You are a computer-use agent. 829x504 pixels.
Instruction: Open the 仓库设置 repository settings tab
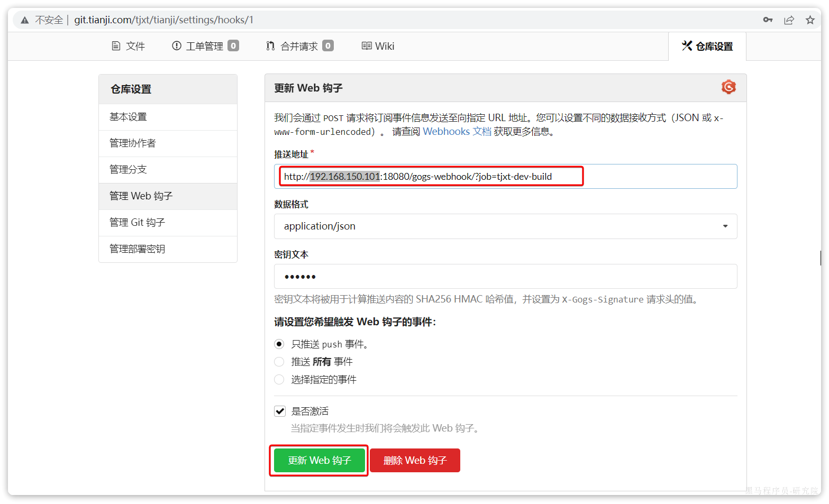point(707,47)
